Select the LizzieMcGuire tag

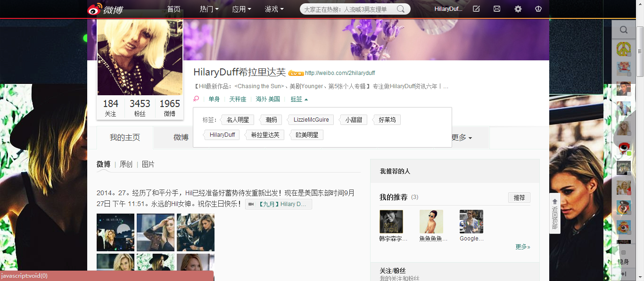(x=311, y=120)
